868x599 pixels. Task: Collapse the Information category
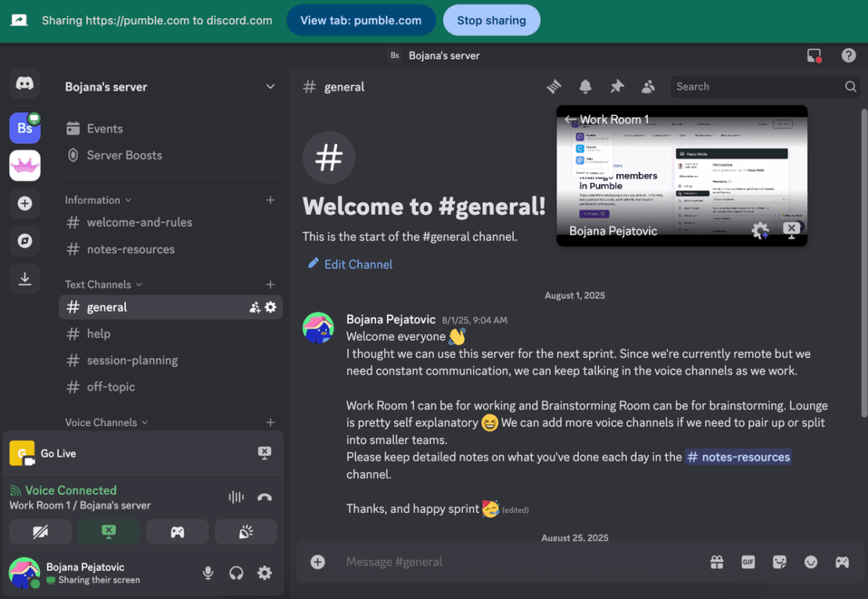(91, 200)
